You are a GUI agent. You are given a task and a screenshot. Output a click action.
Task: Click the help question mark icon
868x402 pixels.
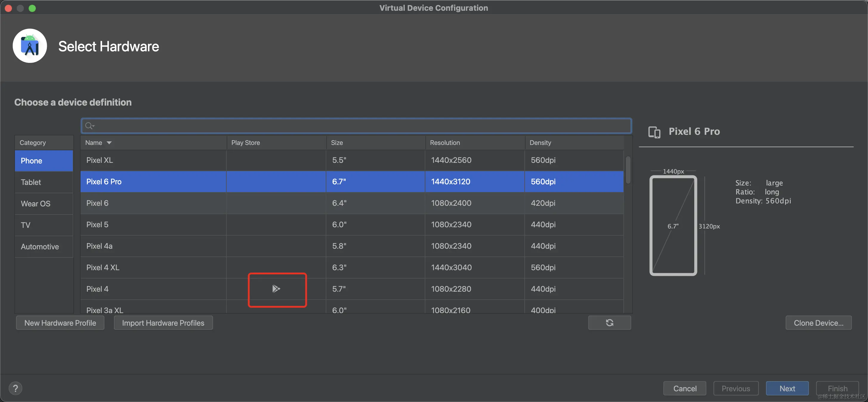point(15,388)
